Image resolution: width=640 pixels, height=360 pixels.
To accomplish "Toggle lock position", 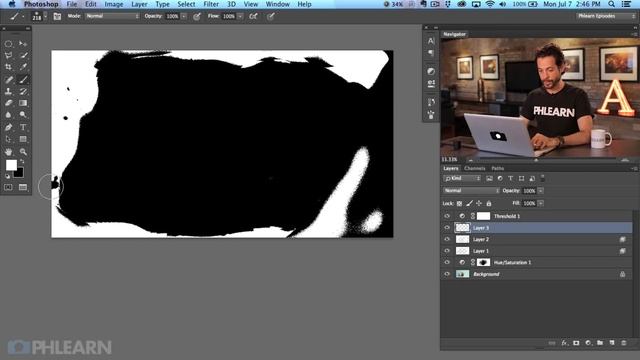I will pyautogui.click(x=479, y=203).
